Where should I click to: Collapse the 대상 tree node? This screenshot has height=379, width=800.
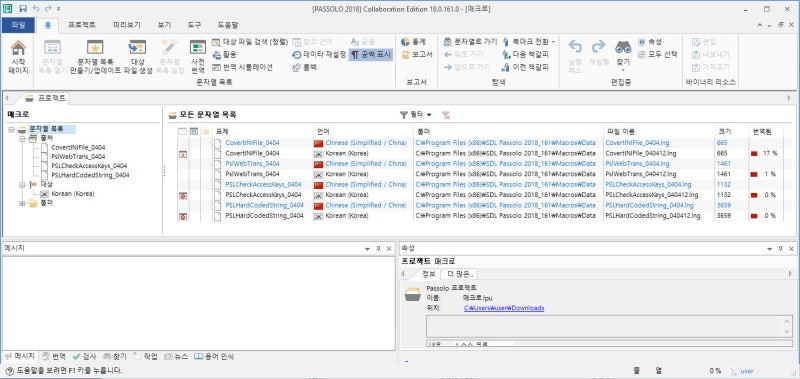tap(22, 184)
